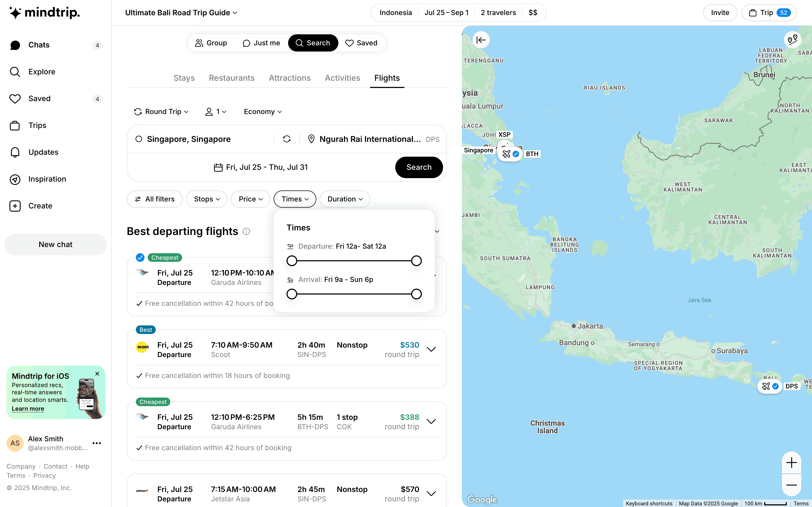812x507 pixels.
Task: Click the black Search flights button
Action: tap(419, 167)
